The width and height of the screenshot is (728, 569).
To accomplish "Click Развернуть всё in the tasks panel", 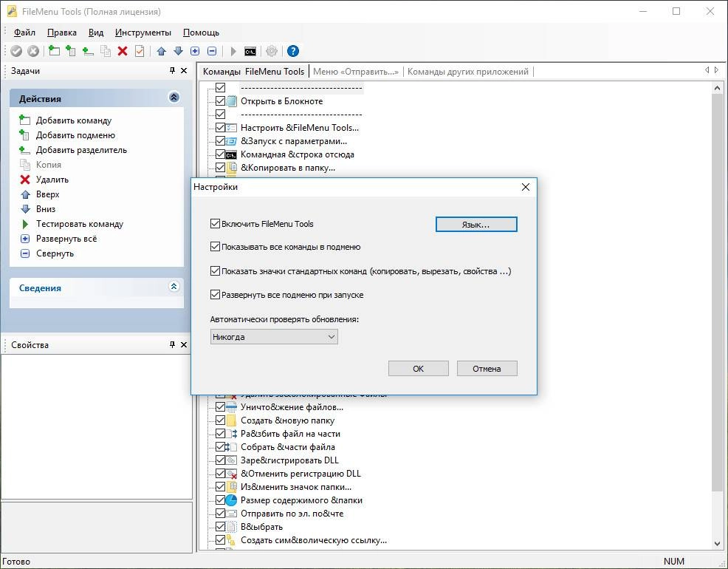I will 66,239.
